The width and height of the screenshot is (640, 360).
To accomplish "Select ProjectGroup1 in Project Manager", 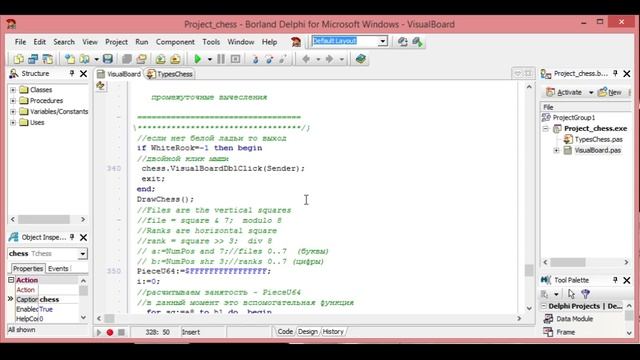I will coord(573,118).
